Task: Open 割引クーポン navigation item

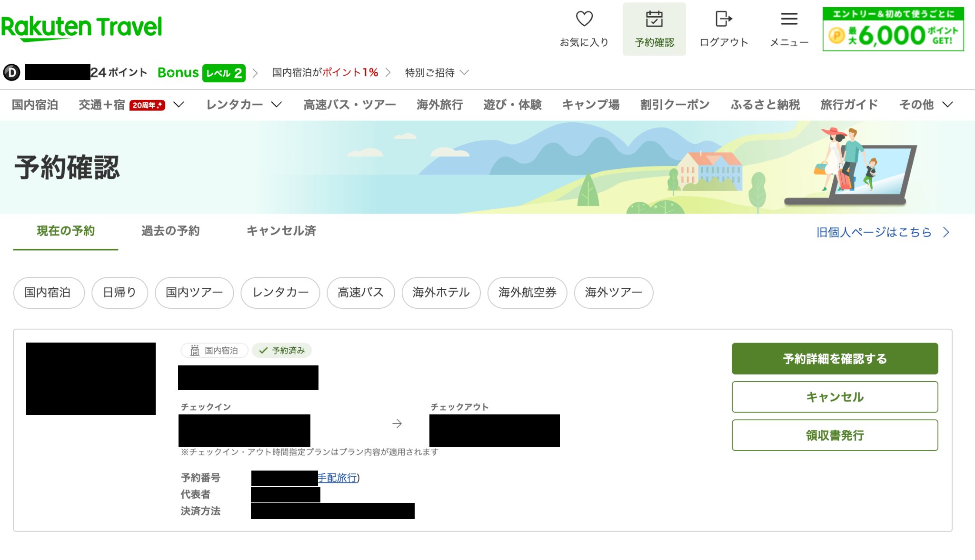Action: [x=675, y=105]
